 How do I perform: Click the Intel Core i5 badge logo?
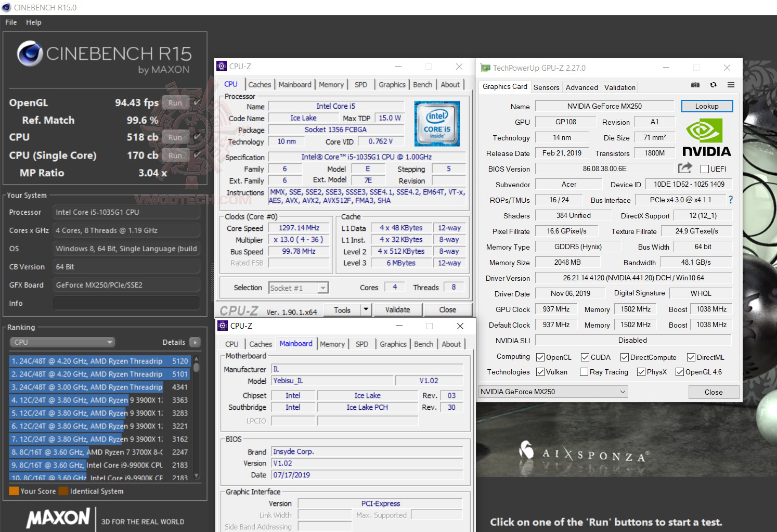(437, 123)
